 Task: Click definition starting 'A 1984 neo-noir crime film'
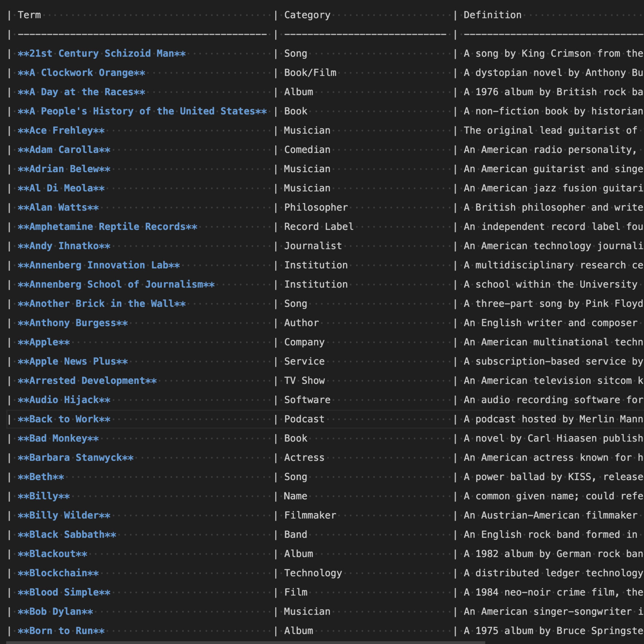coord(554,592)
